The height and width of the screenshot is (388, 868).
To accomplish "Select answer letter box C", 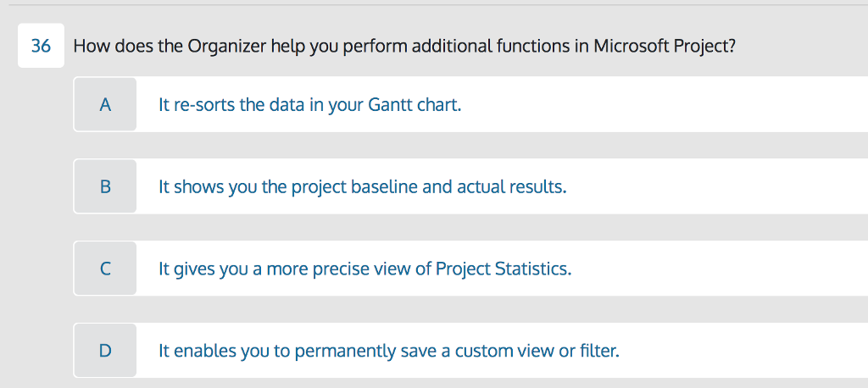I will (105, 269).
